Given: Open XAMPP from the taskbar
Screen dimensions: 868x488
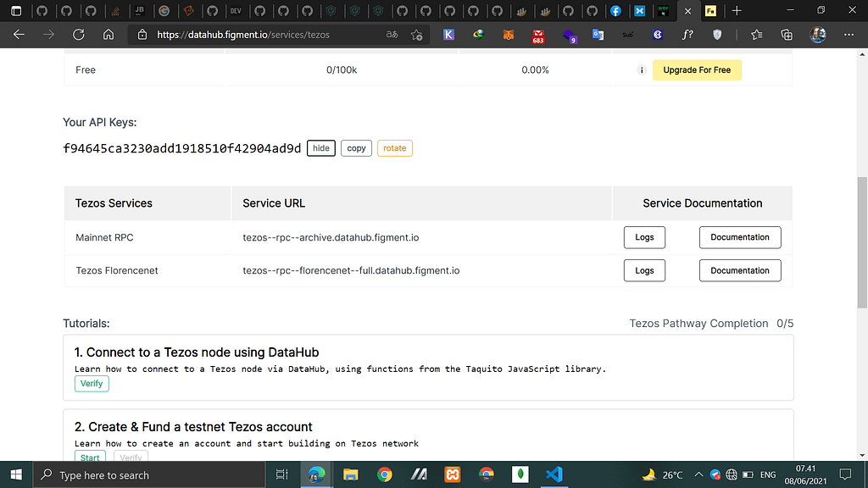Looking at the screenshot, I should pos(453,474).
